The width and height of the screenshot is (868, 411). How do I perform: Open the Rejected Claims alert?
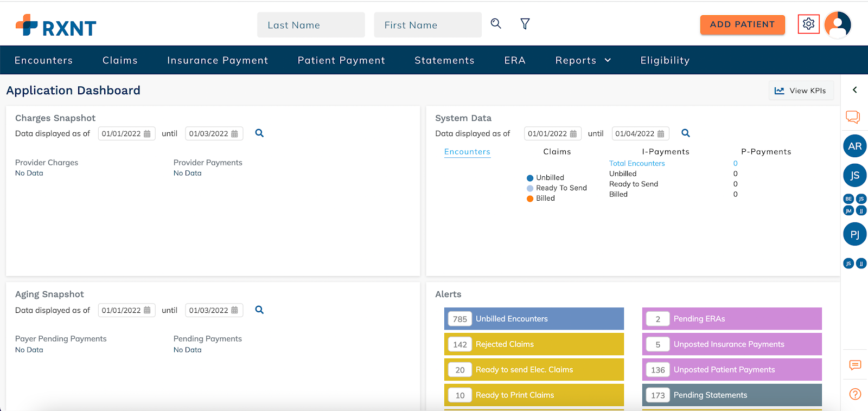pyautogui.click(x=534, y=344)
